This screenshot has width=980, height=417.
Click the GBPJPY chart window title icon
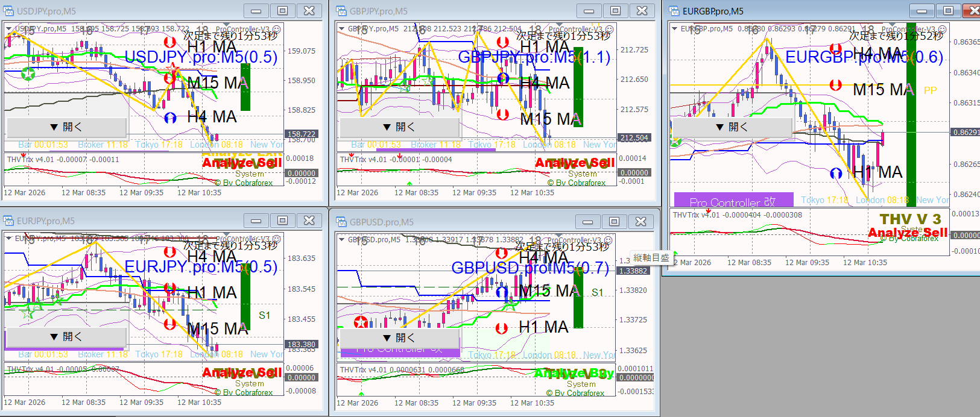coord(342,11)
